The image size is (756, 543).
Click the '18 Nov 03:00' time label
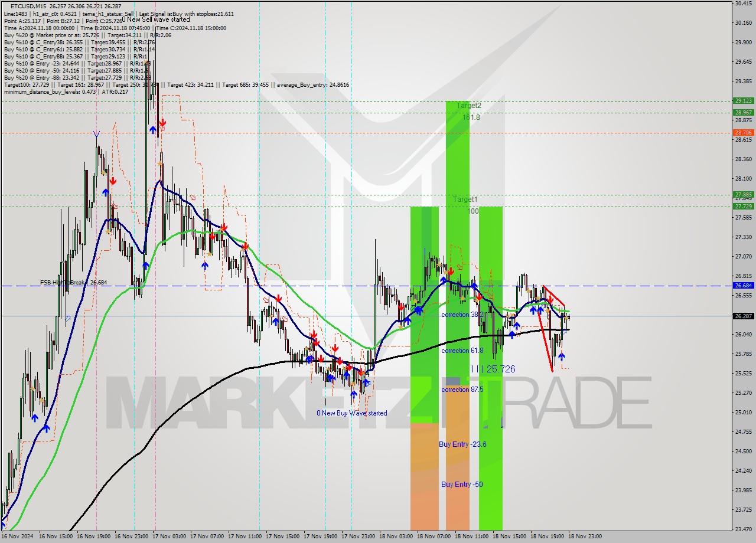[396, 537]
